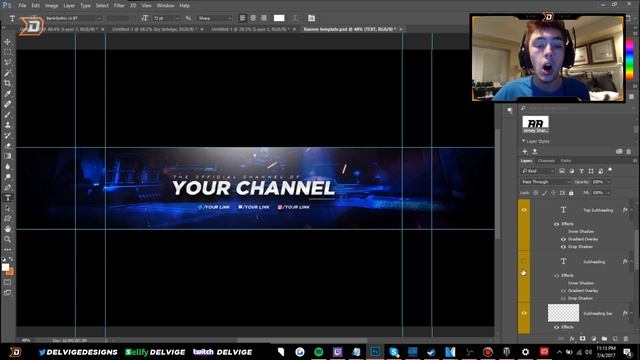
Task: Filter layers by type layers icon
Action: point(581,171)
